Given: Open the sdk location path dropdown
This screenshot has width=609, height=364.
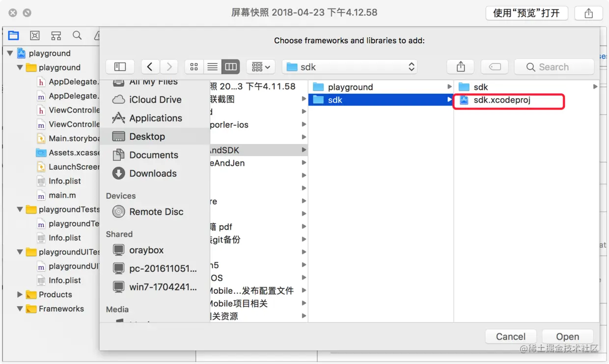Looking at the screenshot, I should click(350, 67).
